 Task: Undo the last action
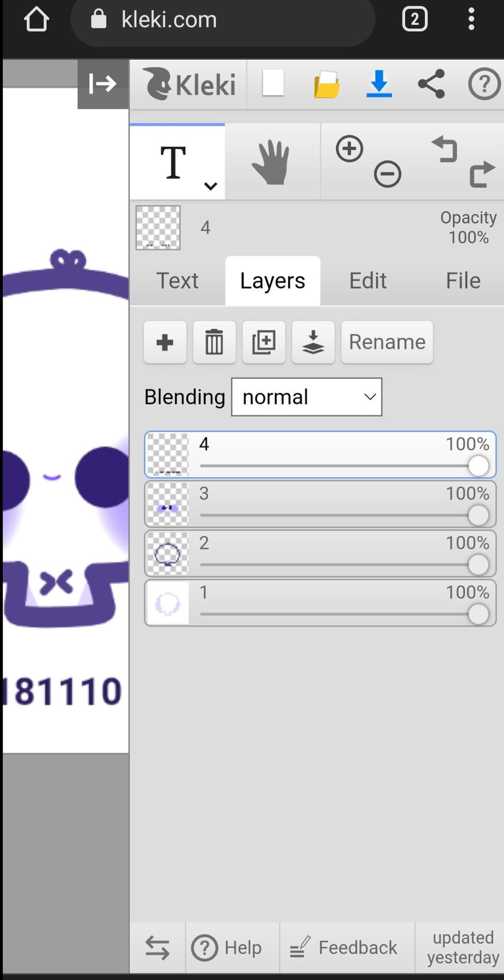tap(445, 150)
